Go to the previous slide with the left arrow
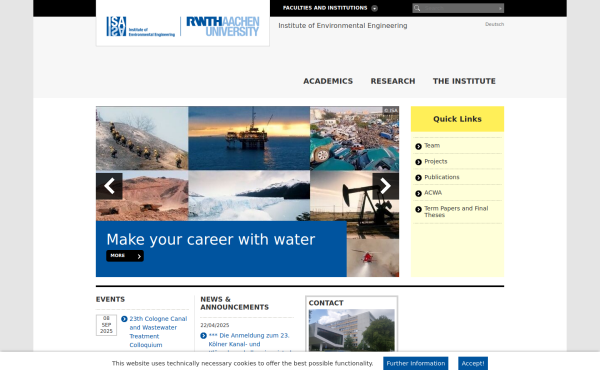The image size is (600, 375). pyautogui.click(x=109, y=186)
